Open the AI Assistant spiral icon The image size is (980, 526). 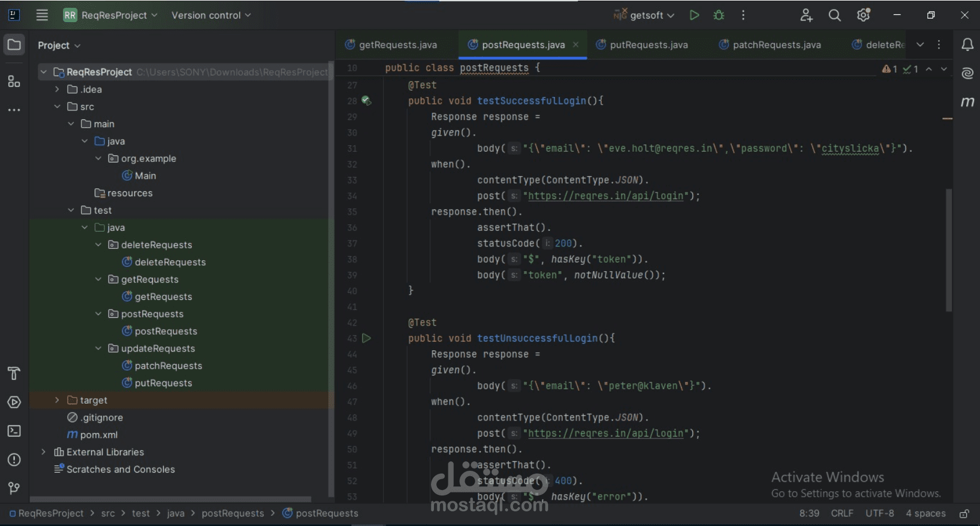[967, 73]
